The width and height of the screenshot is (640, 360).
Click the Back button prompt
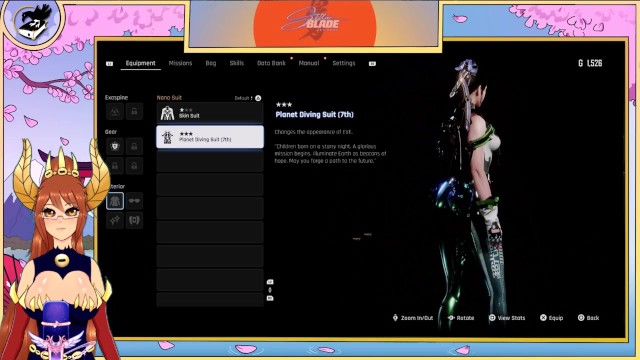pyautogui.click(x=589, y=318)
